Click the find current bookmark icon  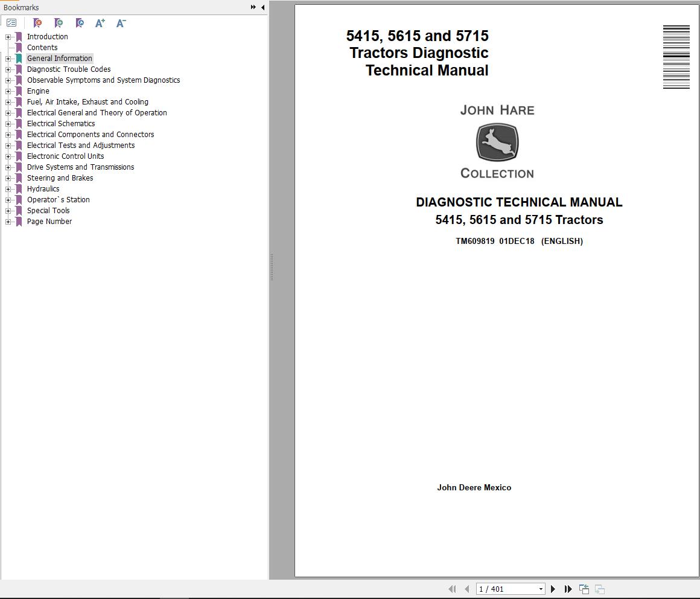(80, 23)
